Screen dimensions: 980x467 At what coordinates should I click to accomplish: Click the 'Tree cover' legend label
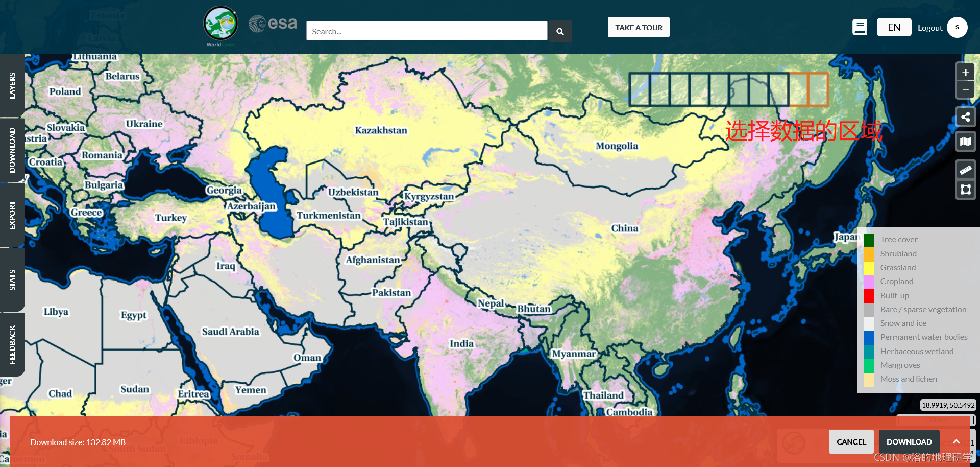pyautogui.click(x=898, y=240)
